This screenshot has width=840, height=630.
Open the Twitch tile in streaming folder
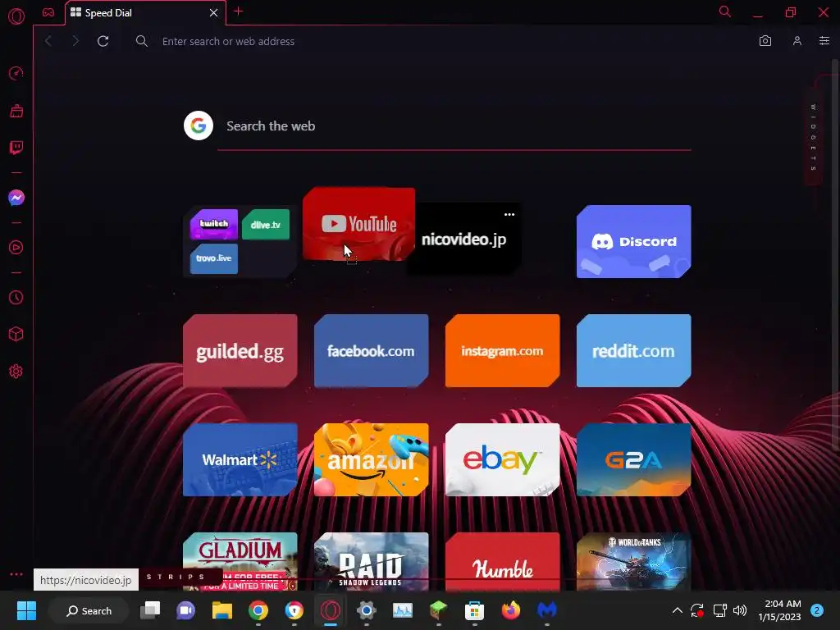214,224
